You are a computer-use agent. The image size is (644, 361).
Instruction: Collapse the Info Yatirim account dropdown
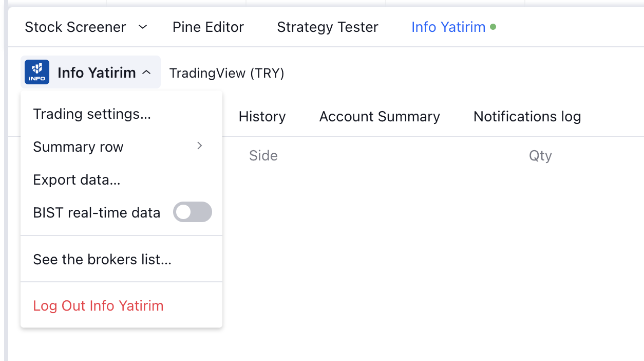pyautogui.click(x=146, y=73)
